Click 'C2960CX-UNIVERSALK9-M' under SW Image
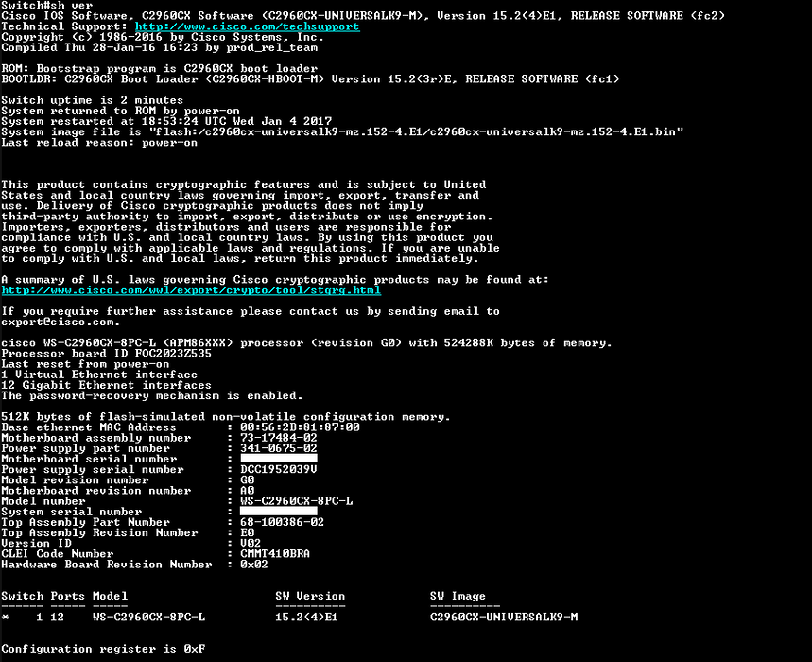Image resolution: width=812 pixels, height=662 pixels. click(504, 617)
